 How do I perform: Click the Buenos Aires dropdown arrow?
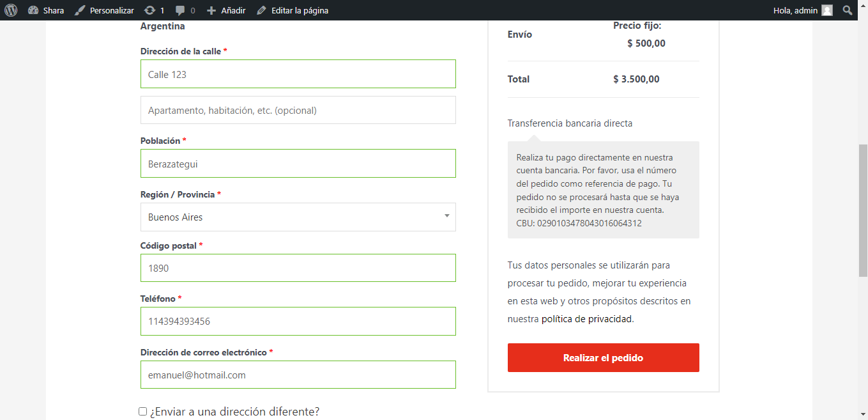click(446, 216)
